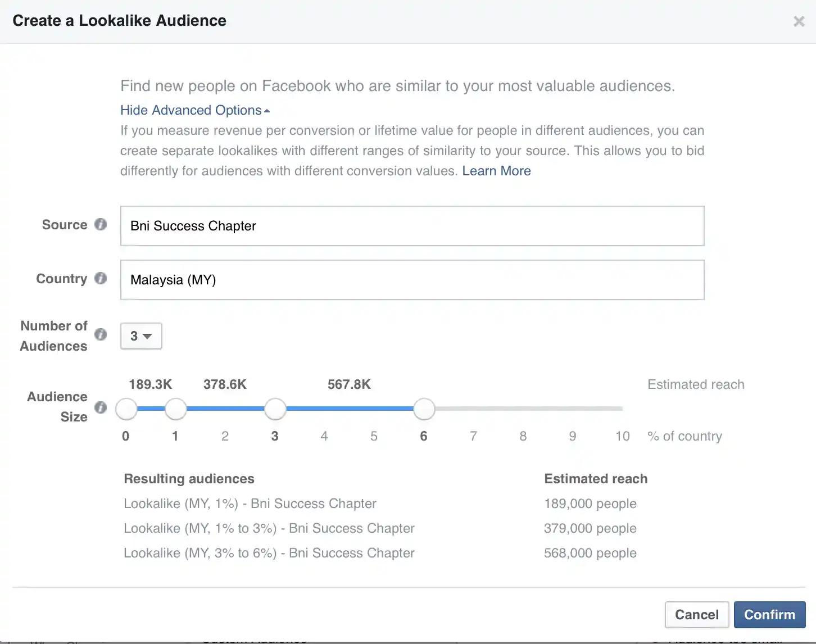
Task: Close the Create a Lookalike Audience dialog
Action: [799, 21]
